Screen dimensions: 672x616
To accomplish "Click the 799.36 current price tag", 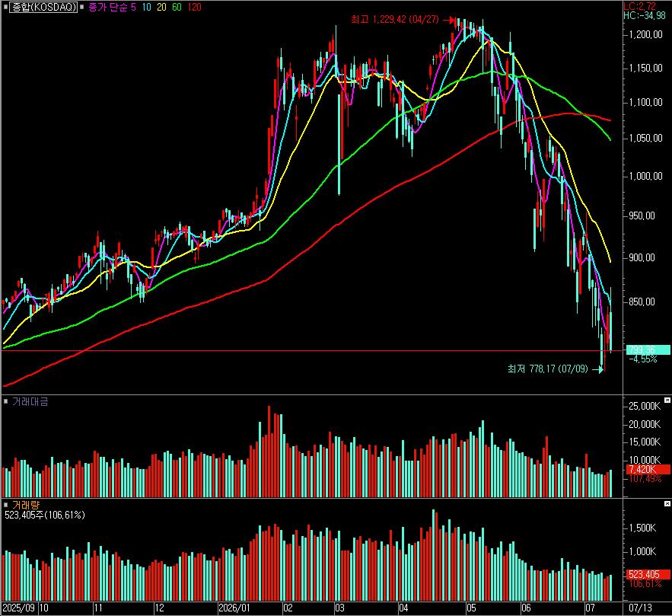I will [648, 349].
